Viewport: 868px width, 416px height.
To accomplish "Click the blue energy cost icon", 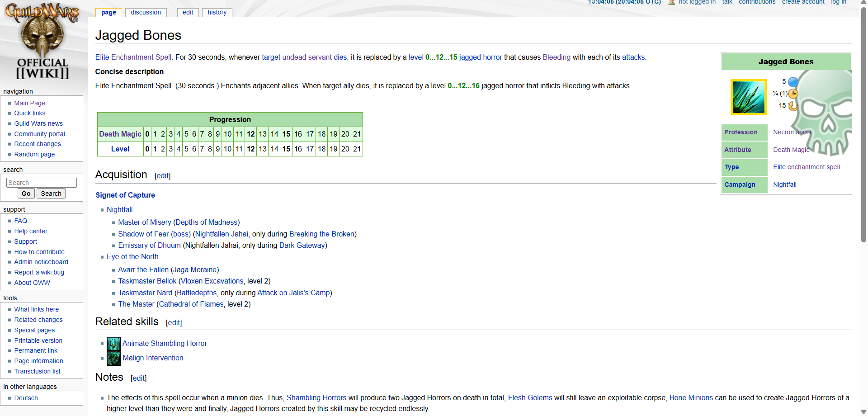I will coord(793,82).
